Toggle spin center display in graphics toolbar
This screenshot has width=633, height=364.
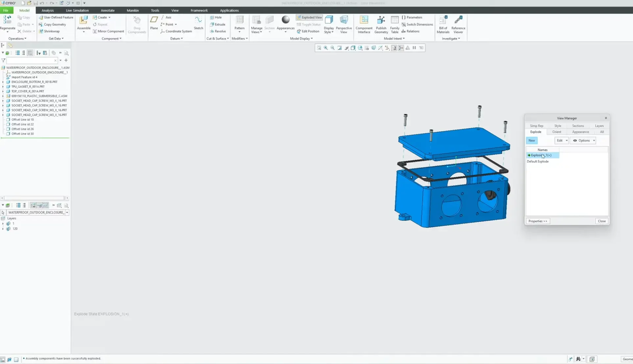click(401, 48)
